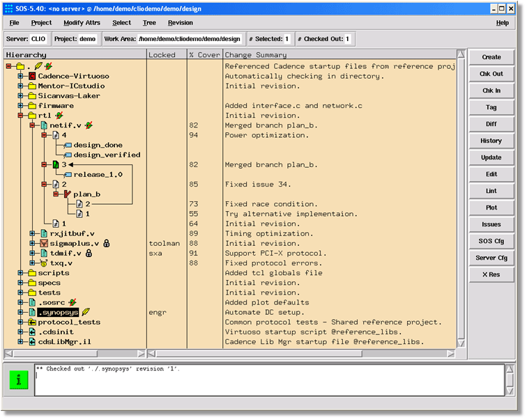This screenshot has height=420, width=527.
Task: Open the Project menu
Action: (41, 23)
